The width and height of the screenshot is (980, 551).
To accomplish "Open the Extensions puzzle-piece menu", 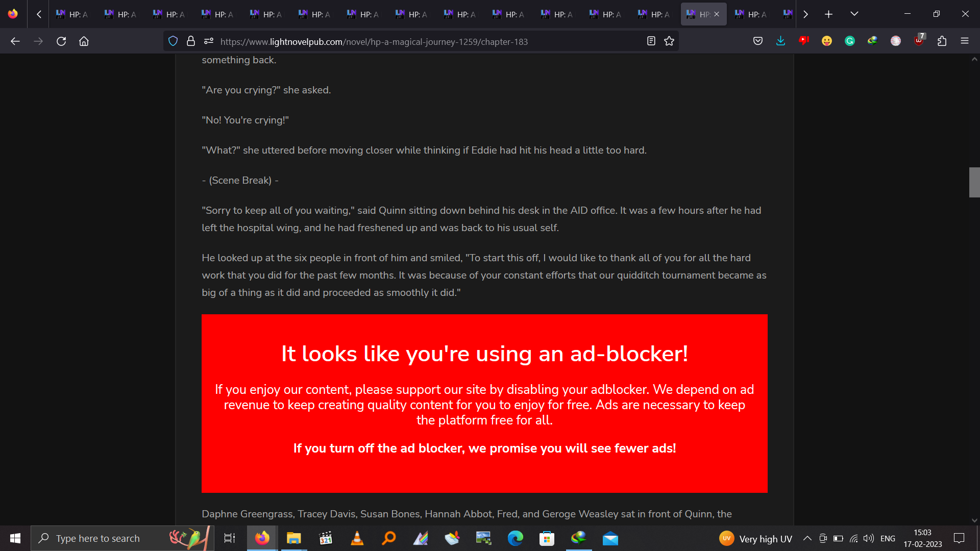I will click(x=942, y=41).
